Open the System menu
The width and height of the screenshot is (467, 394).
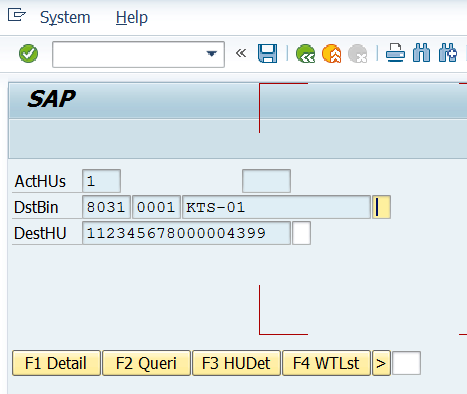(65, 17)
